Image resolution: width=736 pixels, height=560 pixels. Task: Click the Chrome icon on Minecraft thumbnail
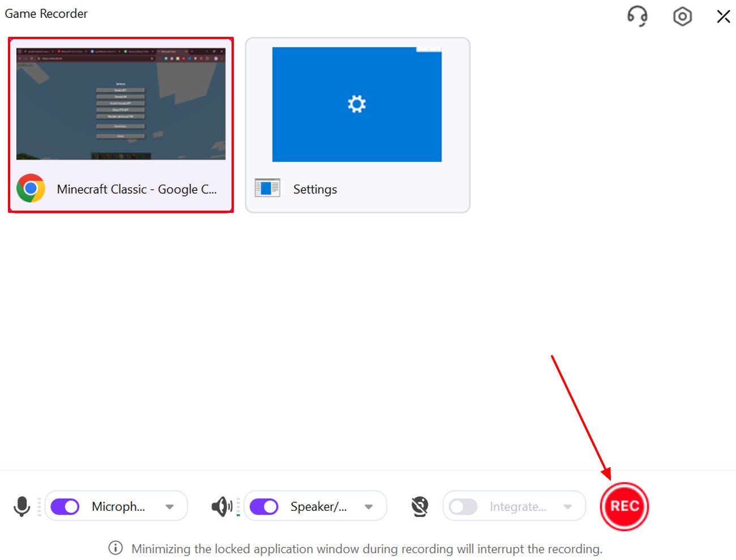30,189
